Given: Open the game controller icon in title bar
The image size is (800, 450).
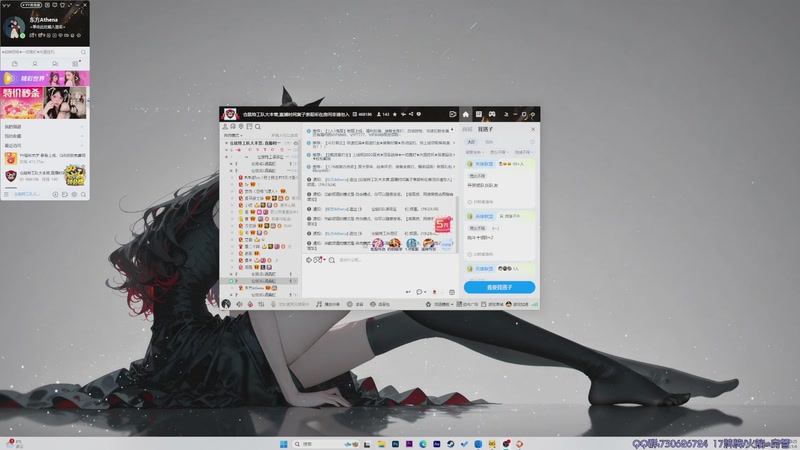Looking at the screenshot, I should 492,114.
